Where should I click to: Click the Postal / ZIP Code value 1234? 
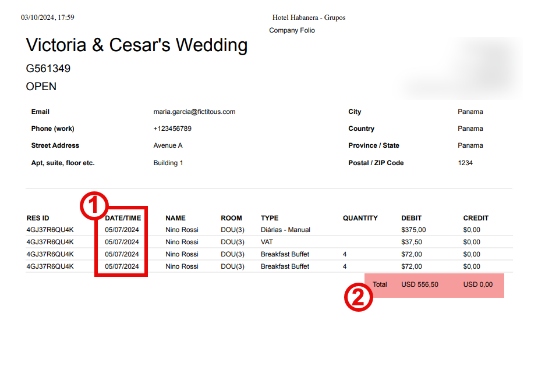[465, 163]
